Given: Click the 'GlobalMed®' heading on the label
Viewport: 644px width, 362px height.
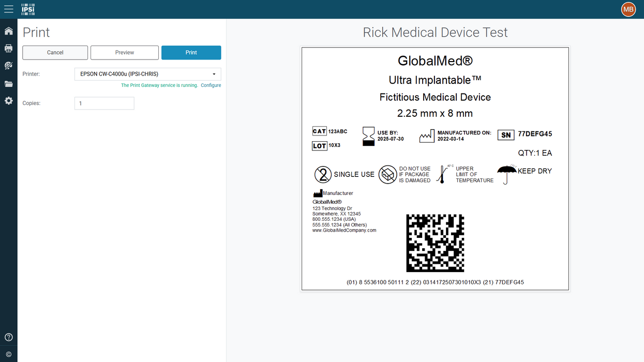Looking at the screenshot, I should pos(435,61).
